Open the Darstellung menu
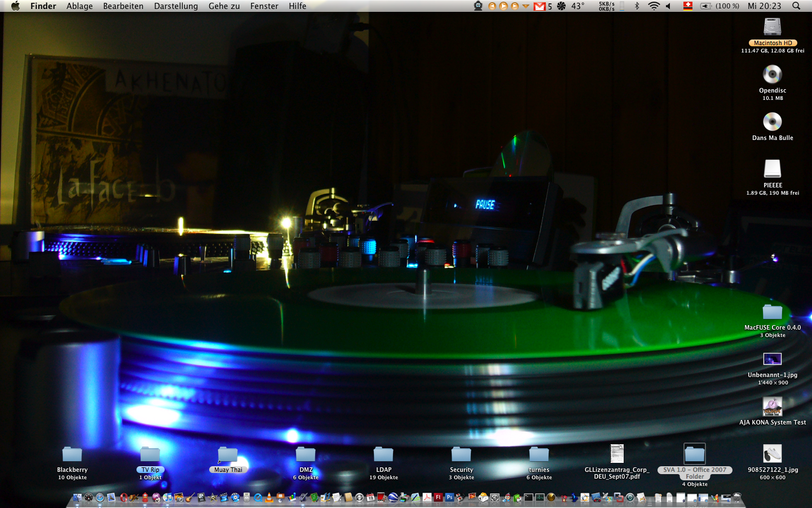Viewport: 812px width, 508px height. pyautogui.click(x=176, y=6)
